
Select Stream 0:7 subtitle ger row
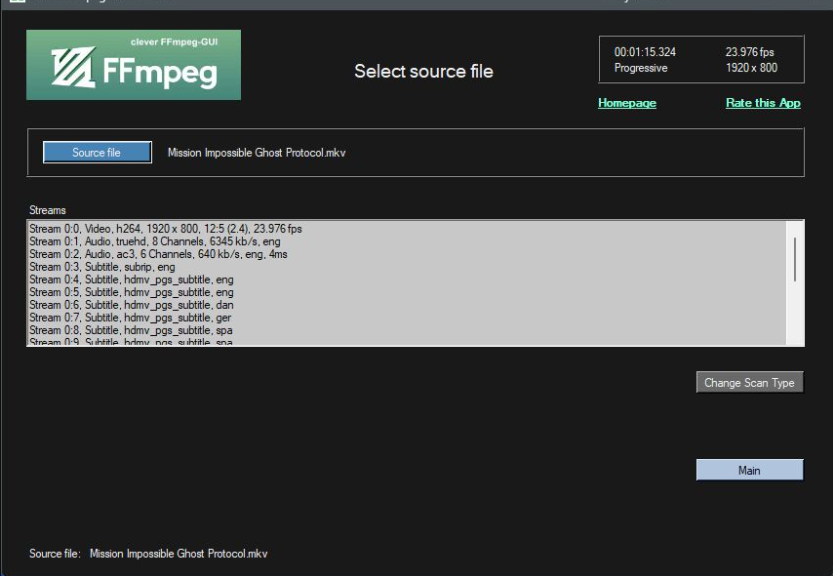point(406,318)
